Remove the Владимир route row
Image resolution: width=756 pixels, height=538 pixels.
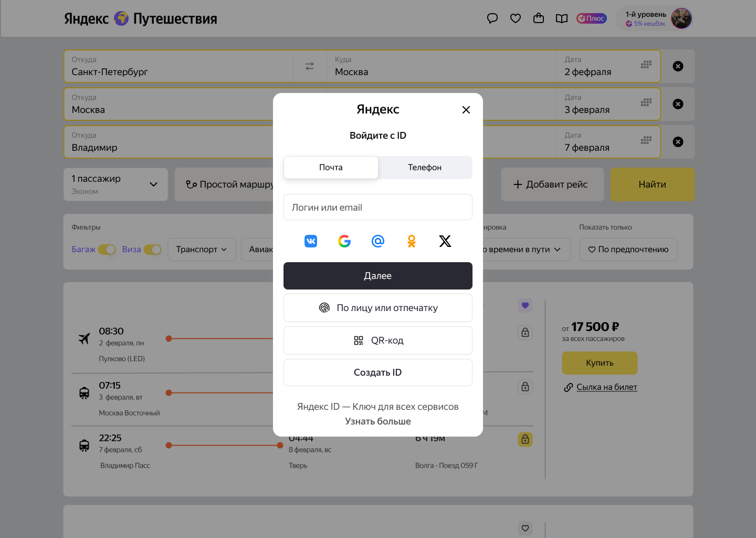point(678,142)
